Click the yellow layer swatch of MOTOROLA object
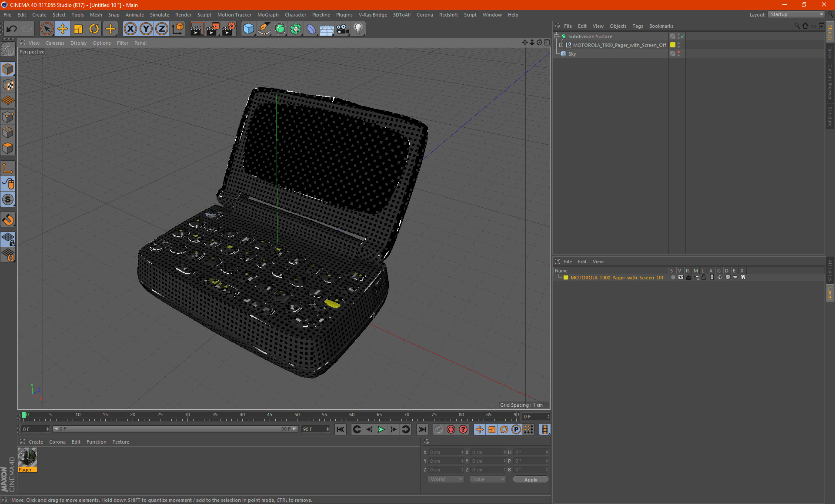The image size is (835, 504). coord(673,45)
